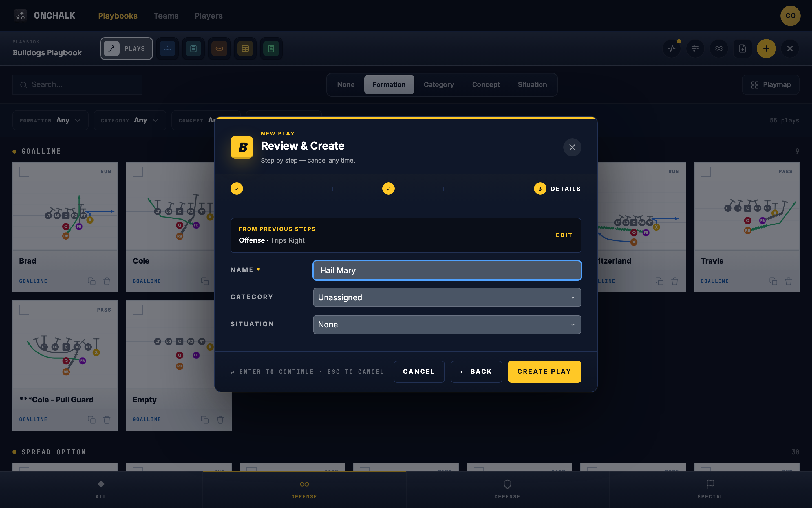The height and width of the screenshot is (508, 812).
Task: Click the Cancel button
Action: [419, 372]
